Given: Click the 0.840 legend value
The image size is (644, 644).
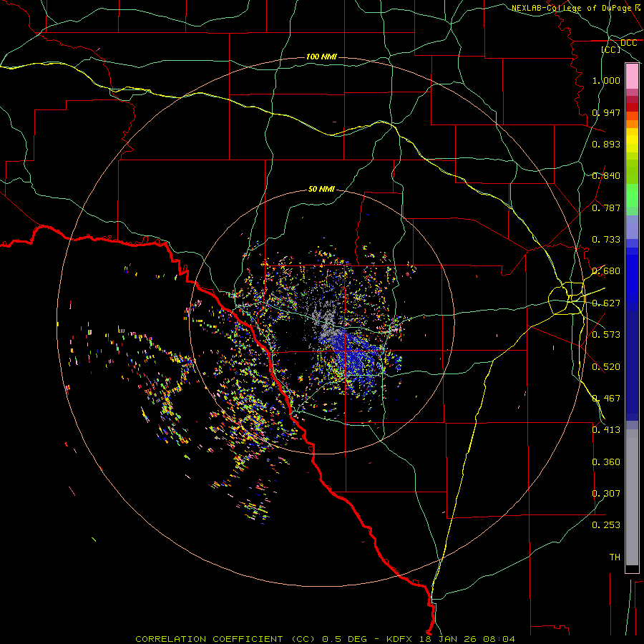Looking at the screenshot, I should click(x=606, y=176).
